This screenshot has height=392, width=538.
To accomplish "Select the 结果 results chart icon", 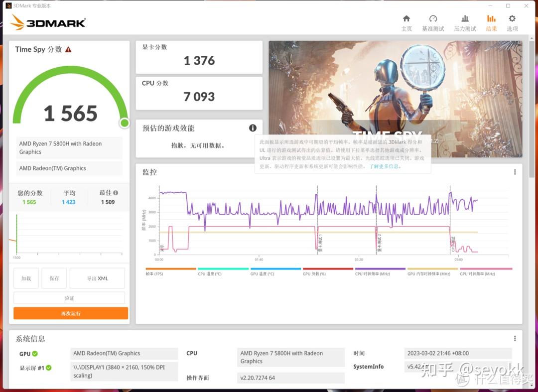I will 491,18.
